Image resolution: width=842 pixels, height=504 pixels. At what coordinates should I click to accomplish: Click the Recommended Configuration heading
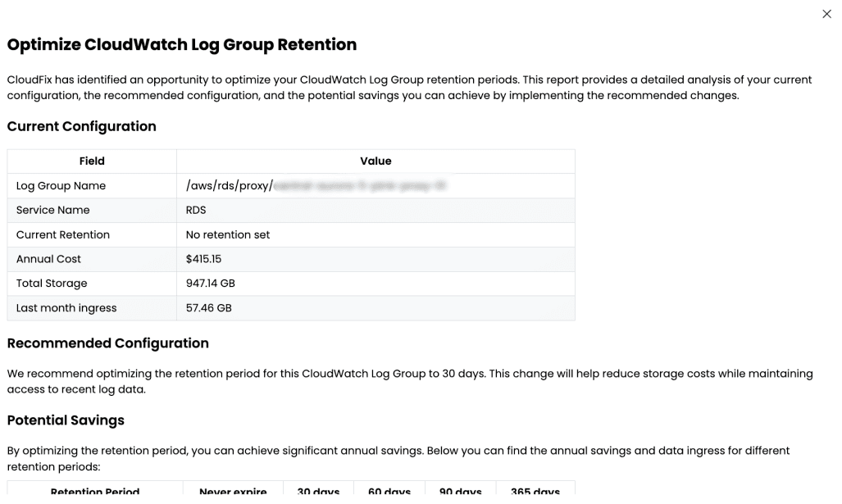pos(108,343)
